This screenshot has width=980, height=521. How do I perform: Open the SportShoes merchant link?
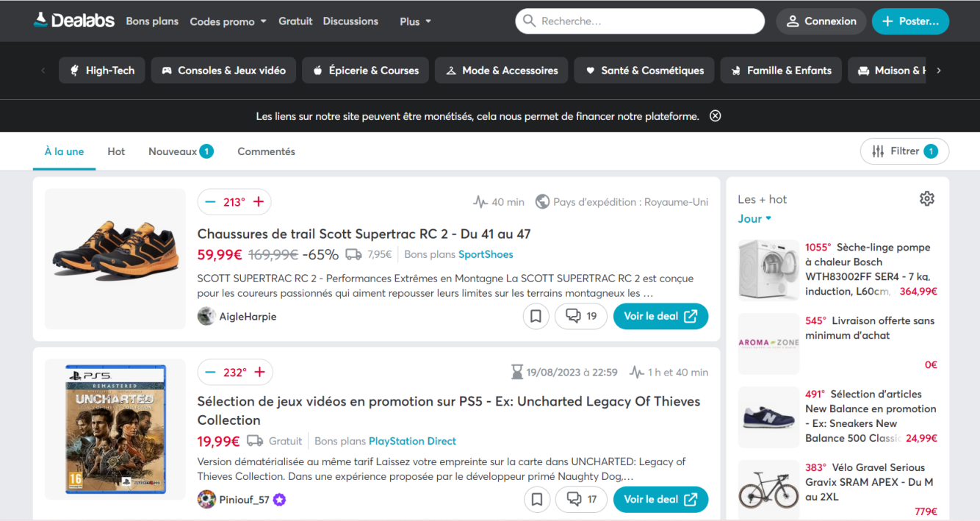[486, 254]
